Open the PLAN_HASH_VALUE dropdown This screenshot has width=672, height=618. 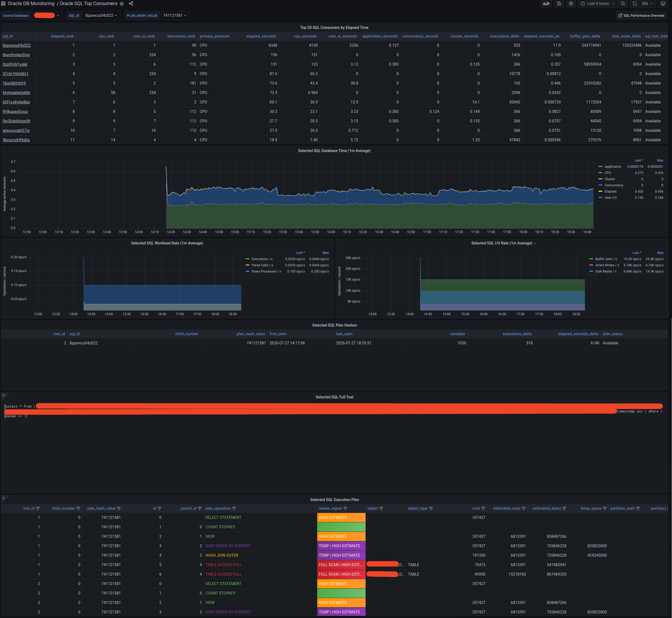(175, 15)
